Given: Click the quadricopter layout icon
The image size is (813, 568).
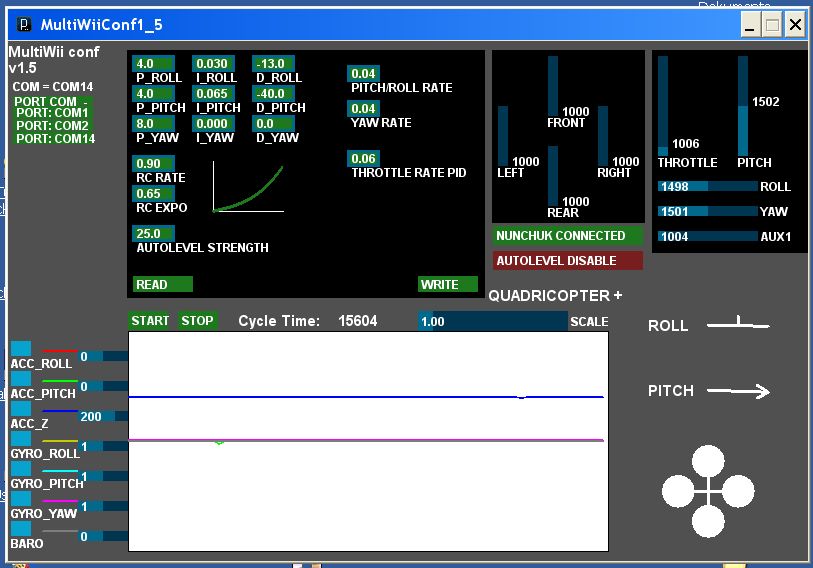Looking at the screenshot, I should coord(708,491).
